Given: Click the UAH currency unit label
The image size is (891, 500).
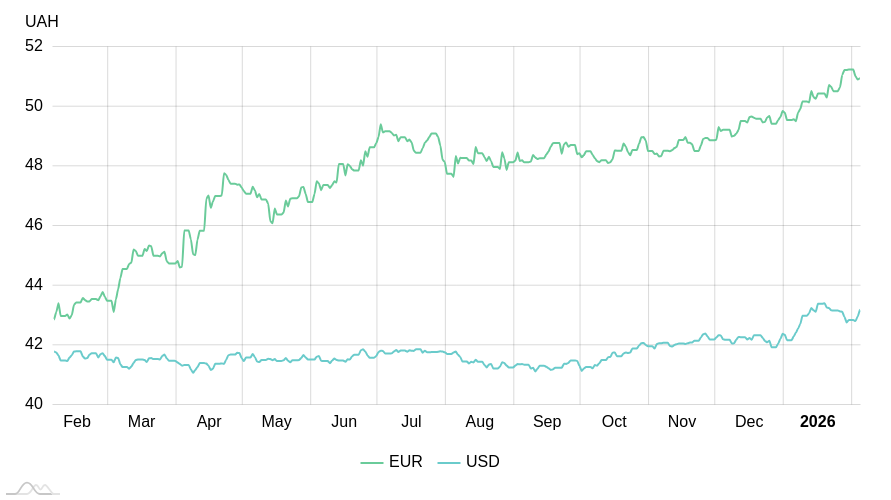Looking at the screenshot, I should (42, 22).
